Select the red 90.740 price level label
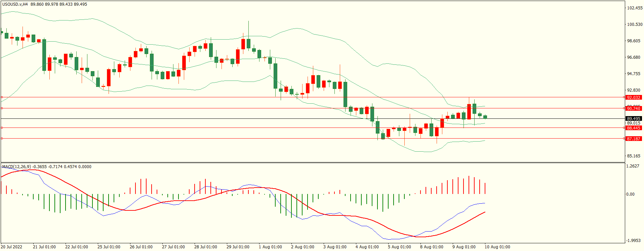The height and width of the screenshot is (251, 644). tap(634, 108)
